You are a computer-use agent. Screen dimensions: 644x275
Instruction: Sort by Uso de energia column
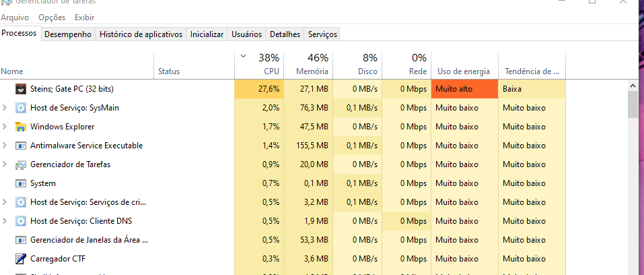464,65
